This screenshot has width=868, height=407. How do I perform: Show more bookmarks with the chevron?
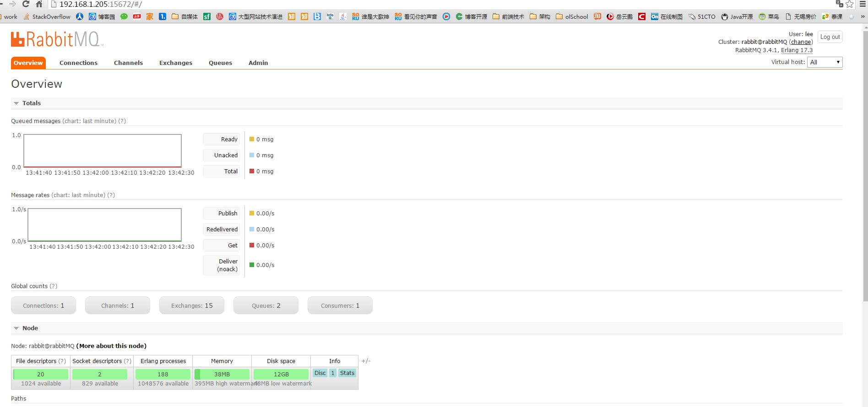[x=863, y=16]
